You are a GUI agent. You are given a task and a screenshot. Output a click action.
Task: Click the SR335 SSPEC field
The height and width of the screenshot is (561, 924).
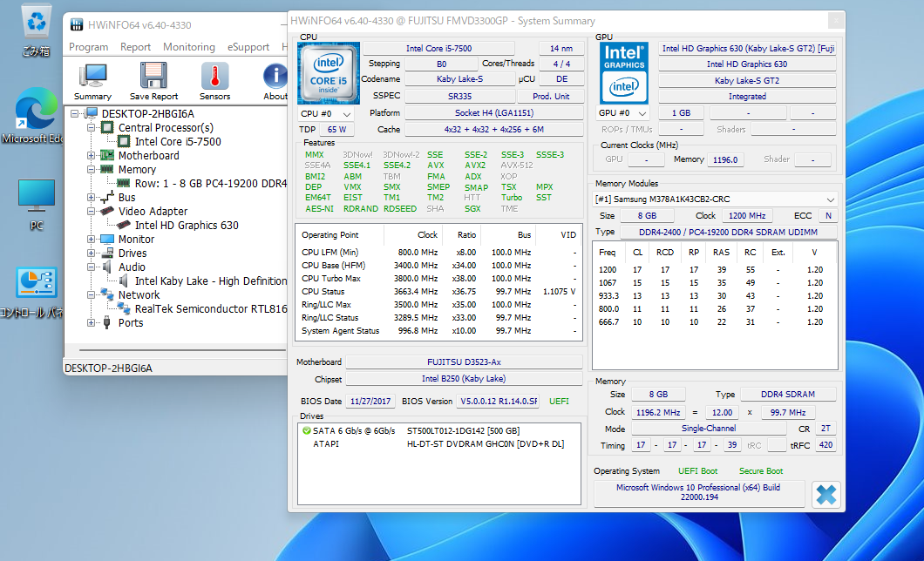[459, 96]
